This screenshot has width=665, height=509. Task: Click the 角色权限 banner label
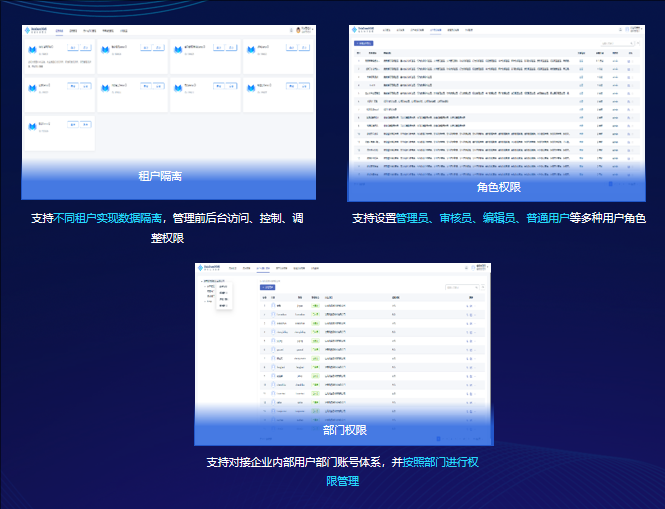pyautogui.click(x=498, y=186)
